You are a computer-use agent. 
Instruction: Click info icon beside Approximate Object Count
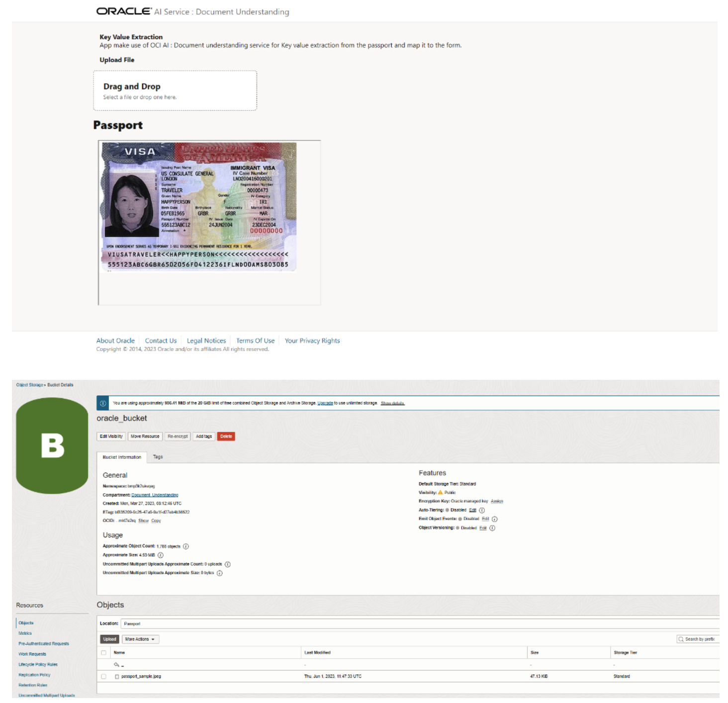185,546
